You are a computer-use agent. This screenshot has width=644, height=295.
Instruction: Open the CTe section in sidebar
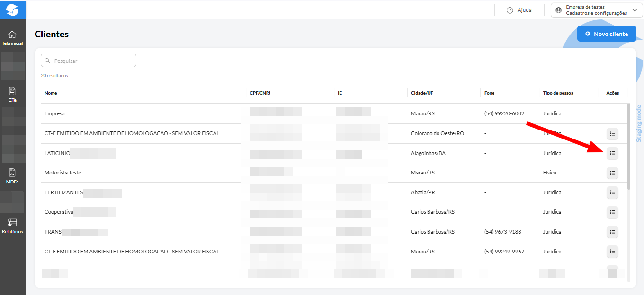(x=12, y=95)
